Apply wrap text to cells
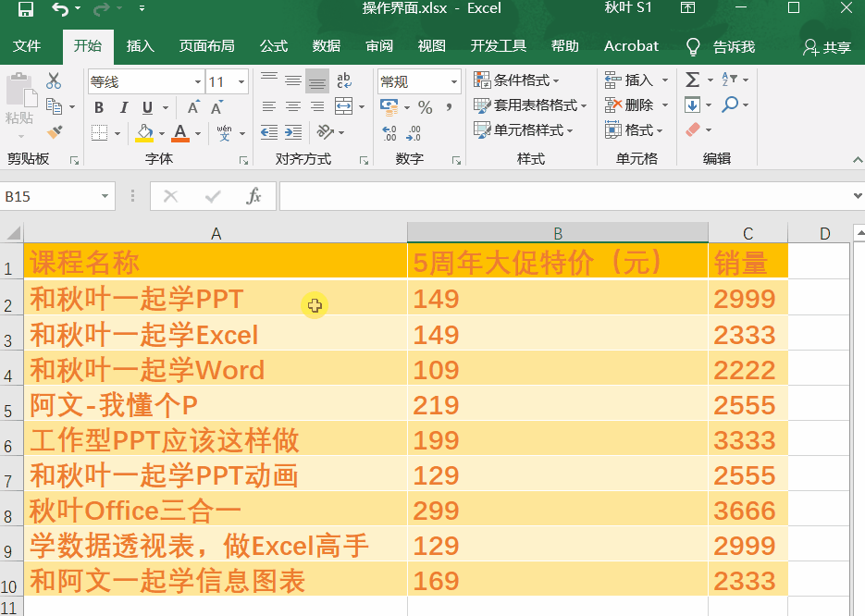 click(343, 81)
